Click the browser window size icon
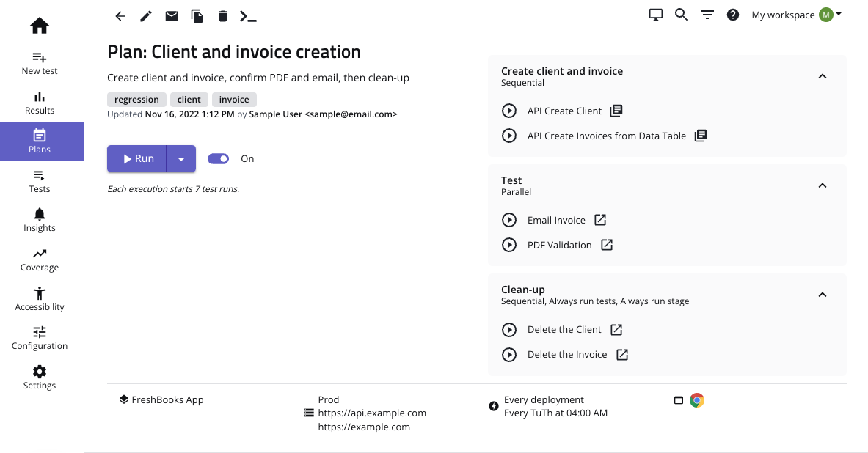The image size is (868, 453). (678, 400)
